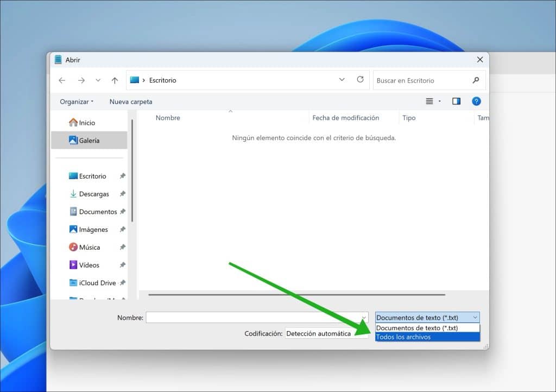
Task: Click the pin icon next to Imágenes
Action: tap(122, 229)
